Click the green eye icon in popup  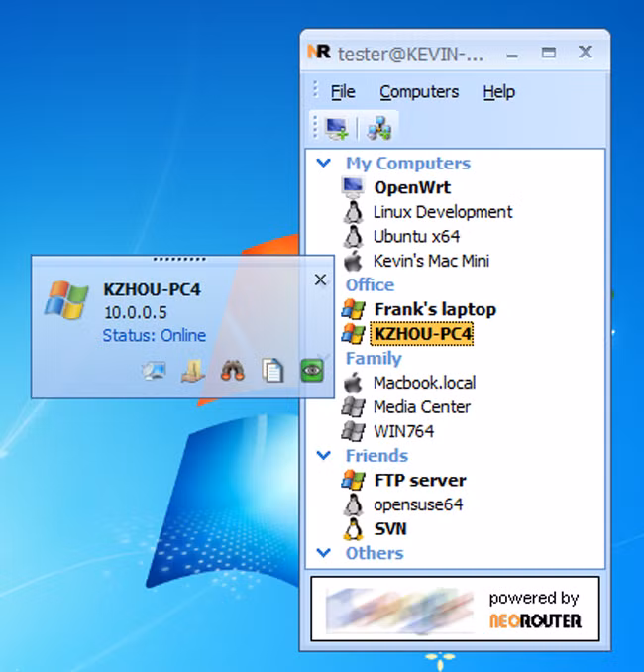[x=312, y=370]
